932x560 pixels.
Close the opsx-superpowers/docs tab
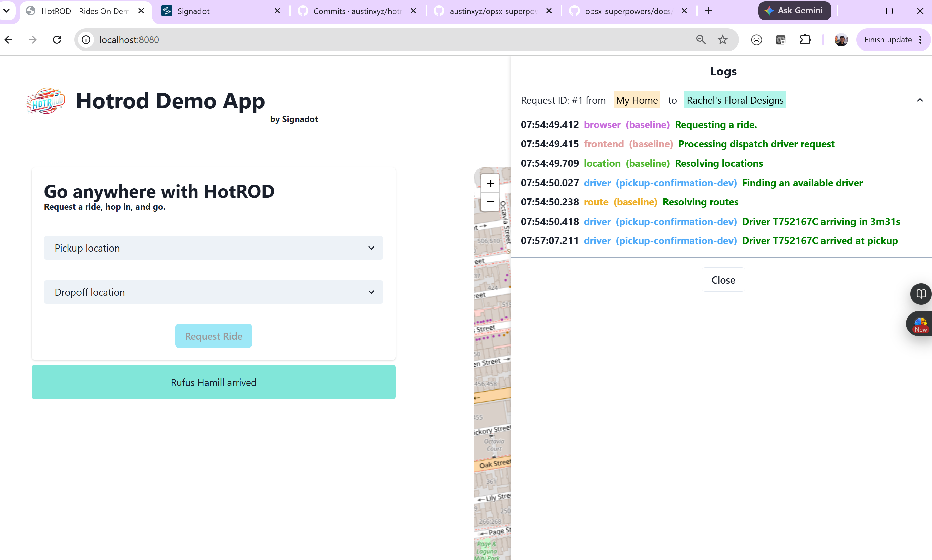(x=684, y=11)
